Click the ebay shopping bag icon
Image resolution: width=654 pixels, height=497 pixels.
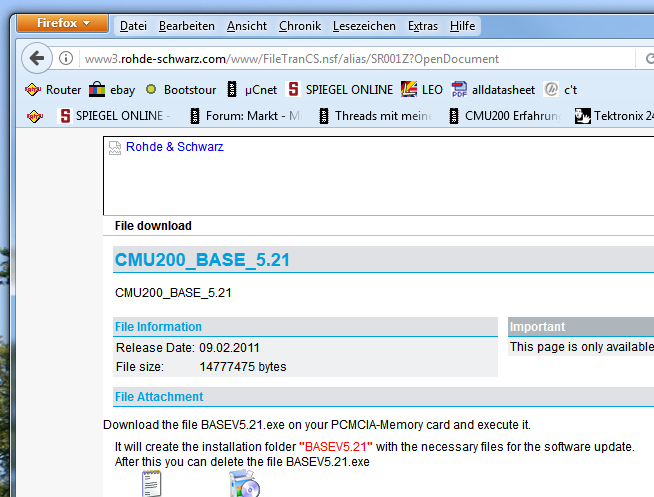click(x=97, y=89)
